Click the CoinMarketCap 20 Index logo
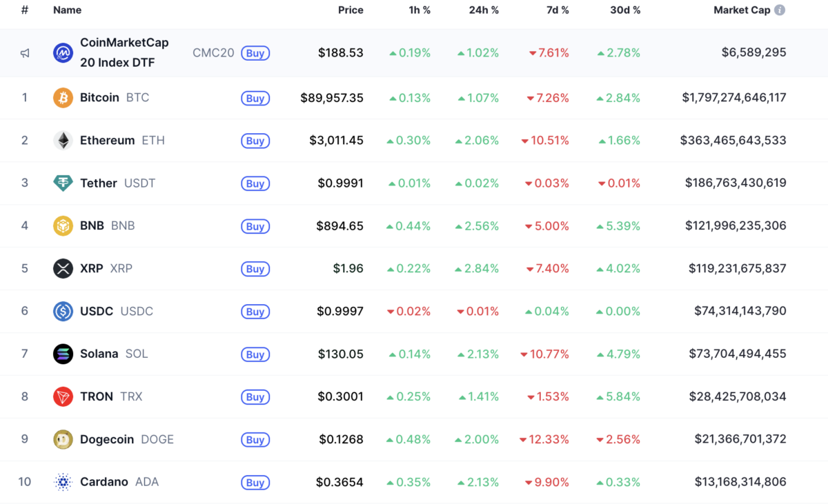Screen dimensions: 828x504 (x=63, y=53)
